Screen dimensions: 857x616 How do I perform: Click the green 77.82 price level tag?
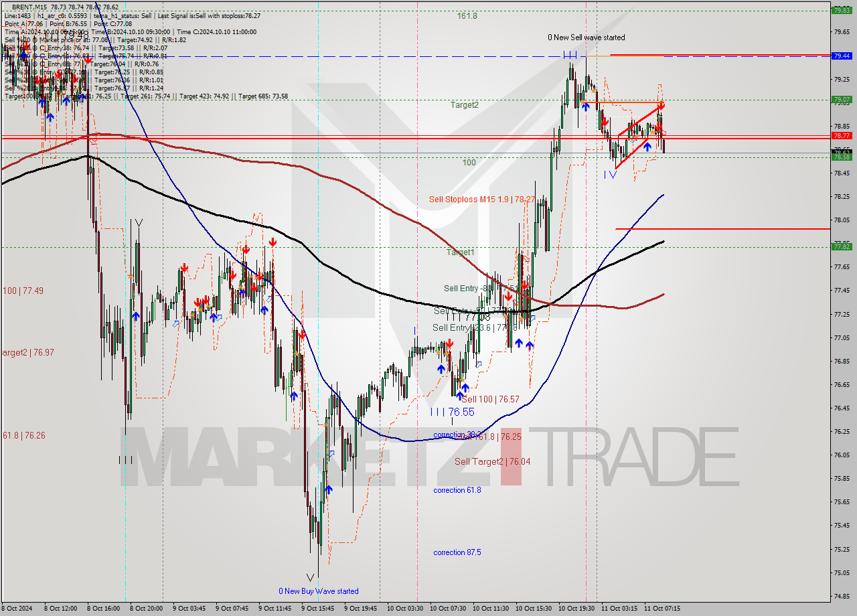pyautogui.click(x=840, y=246)
